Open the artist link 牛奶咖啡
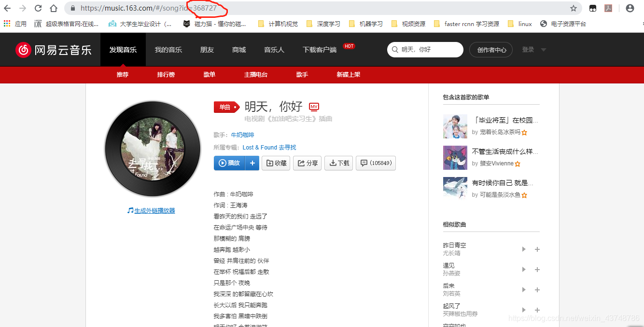The width and height of the screenshot is (644, 327). [x=242, y=135]
